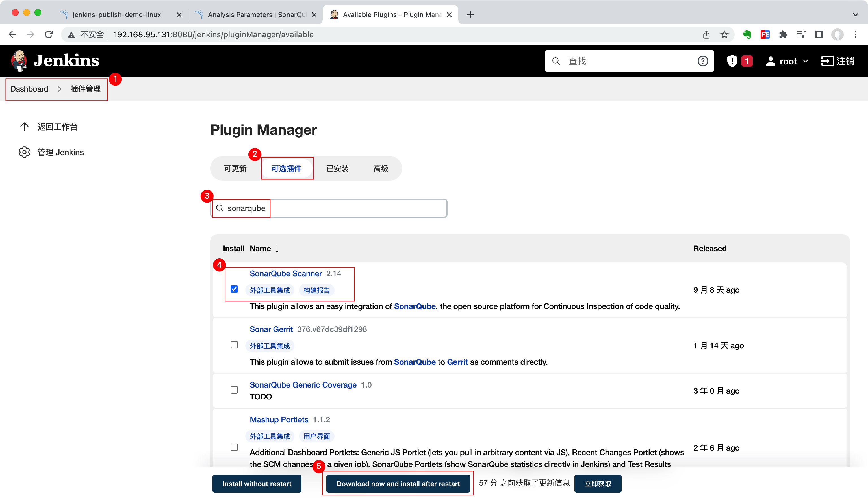The width and height of the screenshot is (868, 500).
Task: Switch to the 高级 tab
Action: click(x=381, y=169)
